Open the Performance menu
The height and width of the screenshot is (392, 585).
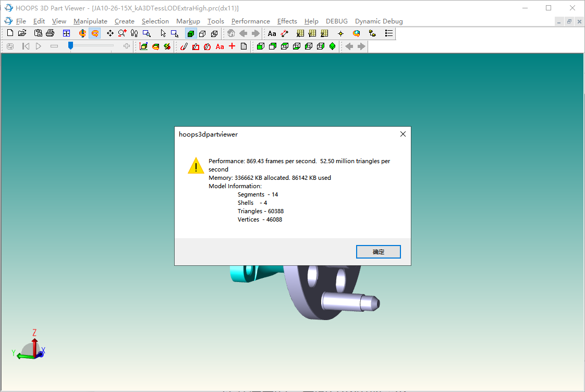[250, 21]
